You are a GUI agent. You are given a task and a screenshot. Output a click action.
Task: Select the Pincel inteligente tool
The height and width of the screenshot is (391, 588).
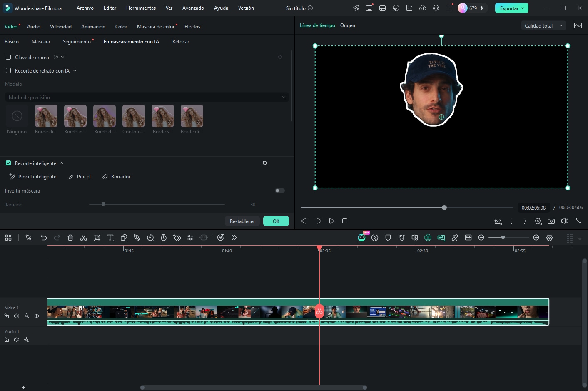coord(33,176)
